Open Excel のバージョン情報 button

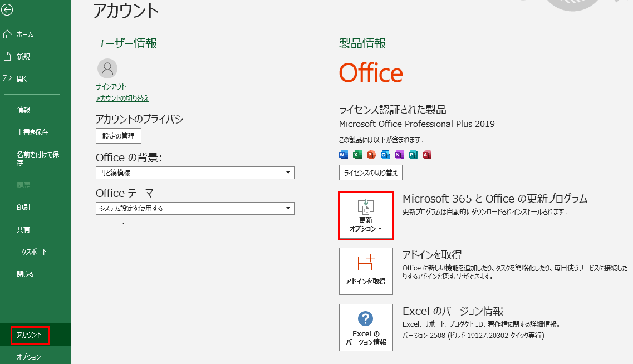tap(366, 327)
